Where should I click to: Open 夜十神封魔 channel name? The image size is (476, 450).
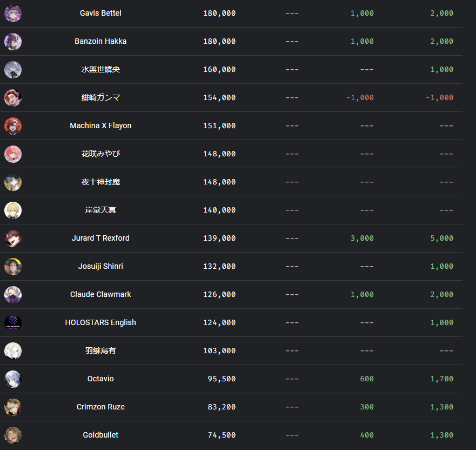(x=100, y=182)
